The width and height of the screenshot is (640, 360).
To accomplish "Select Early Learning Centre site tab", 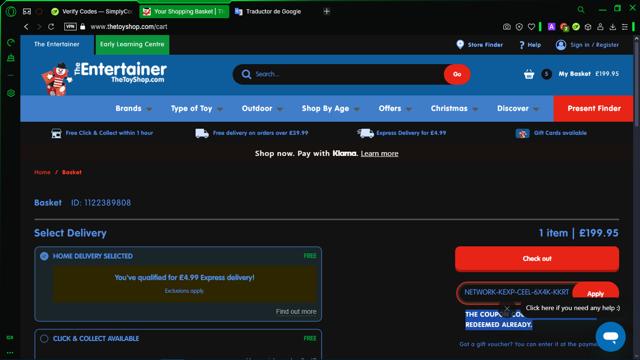I will click(132, 44).
